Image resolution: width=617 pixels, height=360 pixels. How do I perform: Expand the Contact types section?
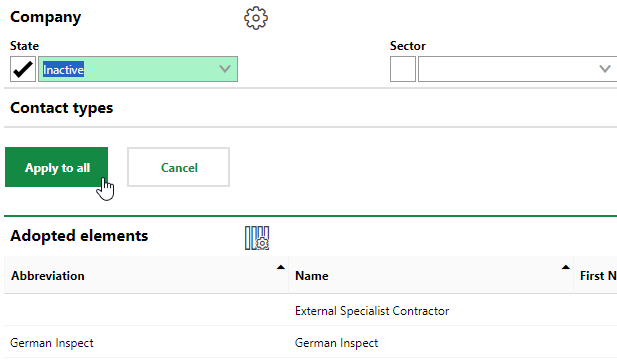(61, 108)
